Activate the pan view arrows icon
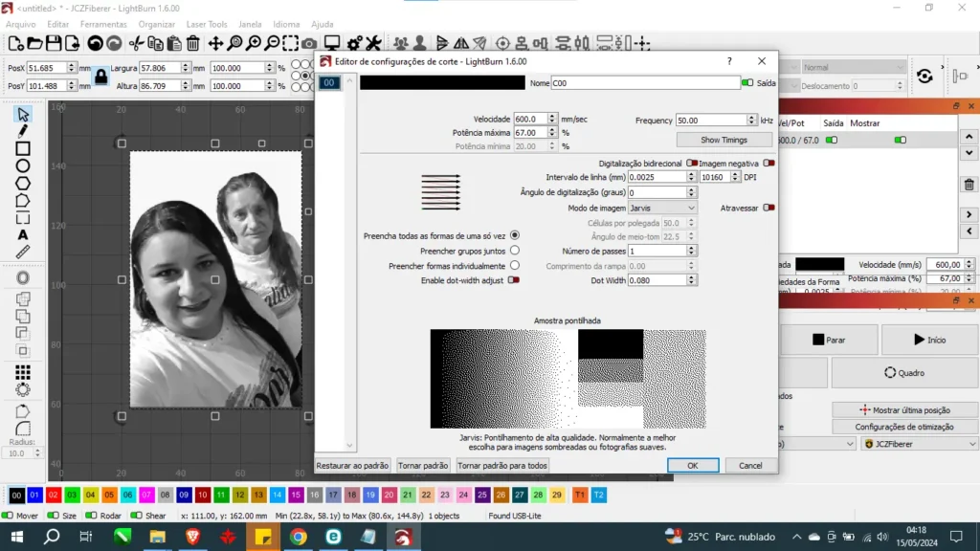The width and height of the screenshot is (980, 551). click(x=215, y=43)
